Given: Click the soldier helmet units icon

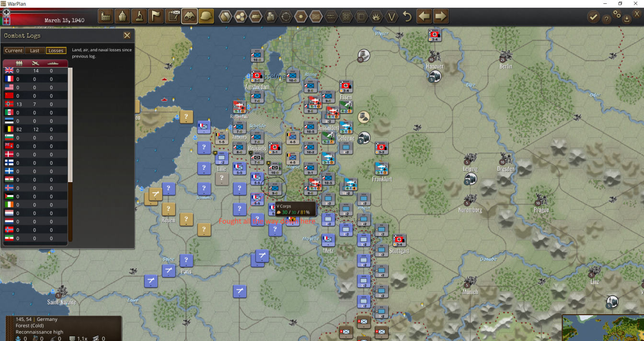Looking at the screenshot, I should [x=206, y=16].
